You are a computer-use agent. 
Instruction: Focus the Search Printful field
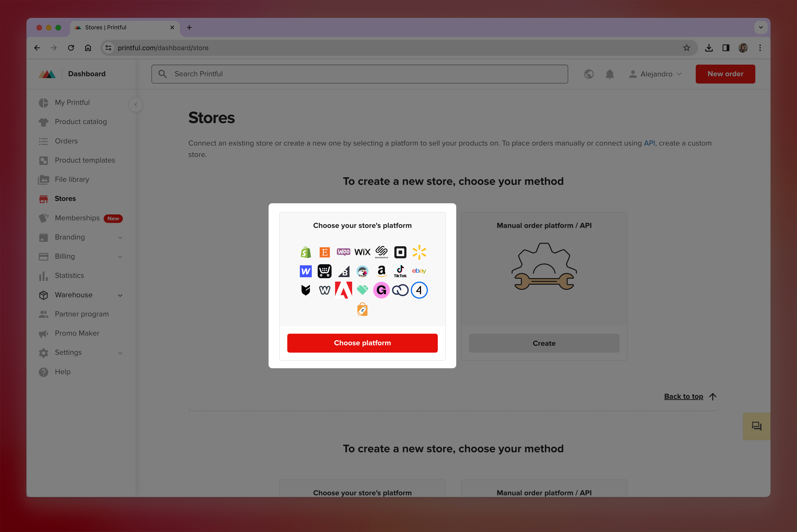(x=360, y=74)
